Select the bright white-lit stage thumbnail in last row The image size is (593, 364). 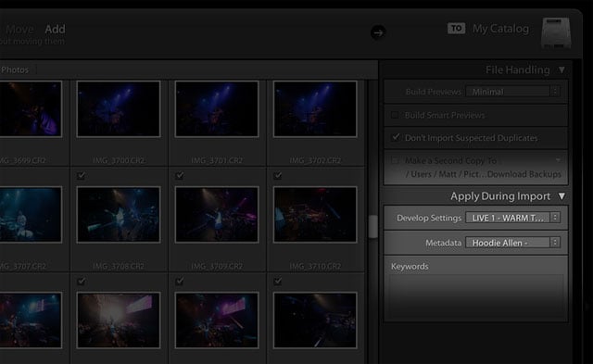[x=119, y=320]
